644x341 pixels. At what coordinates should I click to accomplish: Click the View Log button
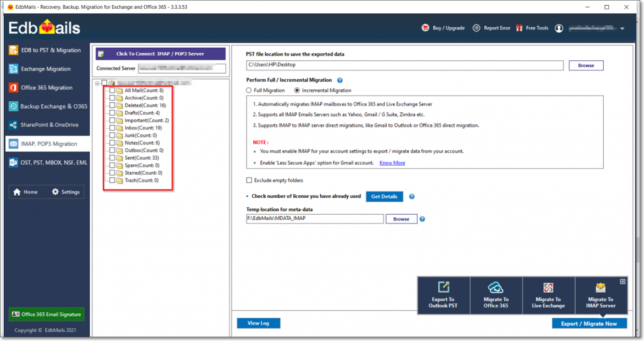pos(258,323)
